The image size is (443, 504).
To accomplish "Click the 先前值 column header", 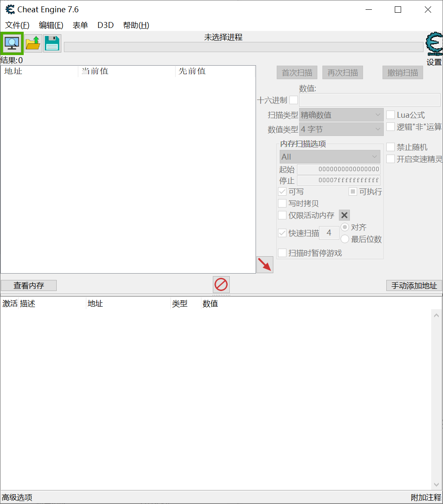I will [215, 71].
